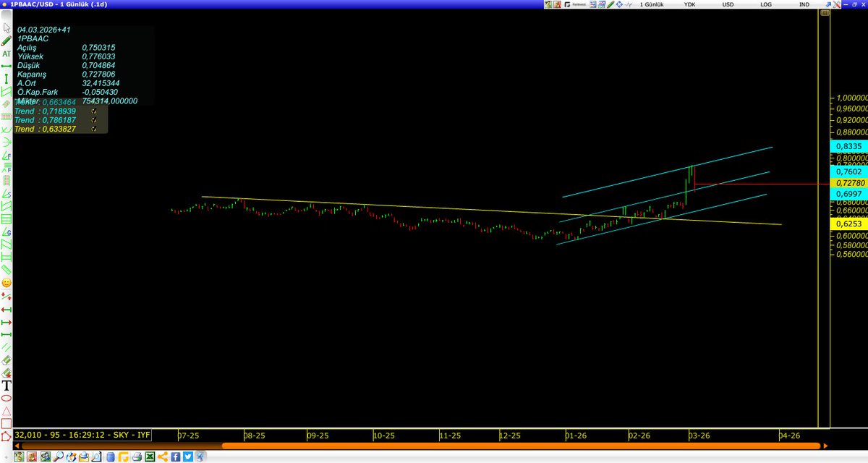868x463 pixels.
Task: Click the cyan 0,6997 price label
Action: (848, 195)
